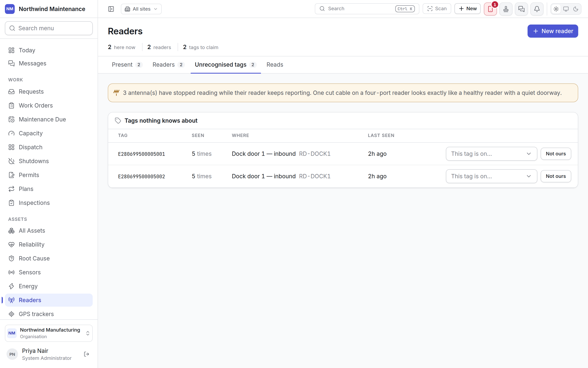Viewport: 588px width, 368px height.
Task: Open Shutdowns in the sidebar
Action: pyautogui.click(x=49, y=161)
